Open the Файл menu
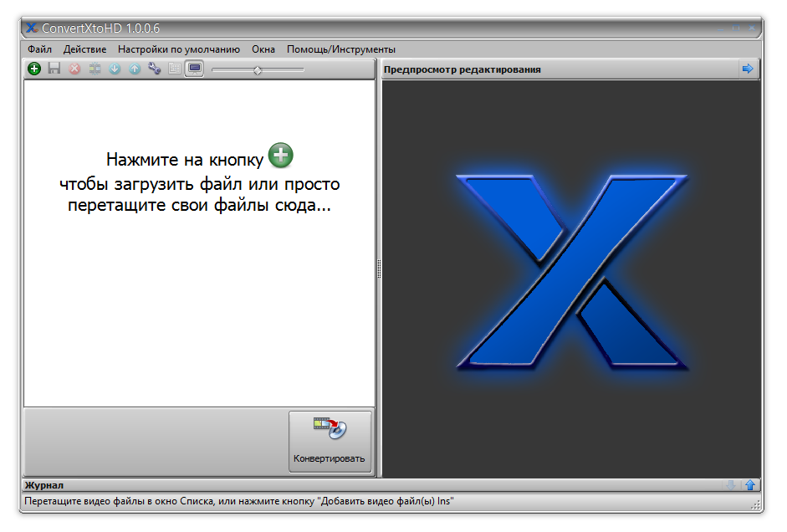Image resolution: width=787 pixels, height=532 pixels. click(39, 49)
